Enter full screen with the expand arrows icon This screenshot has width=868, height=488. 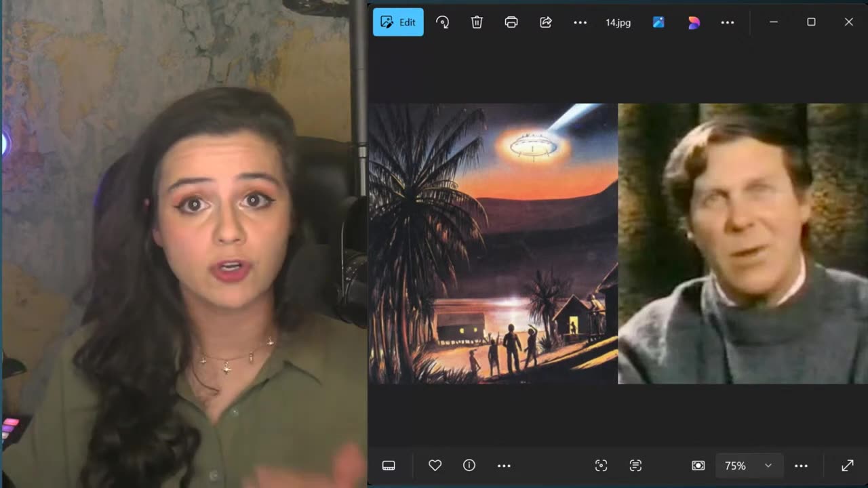pos(848,466)
